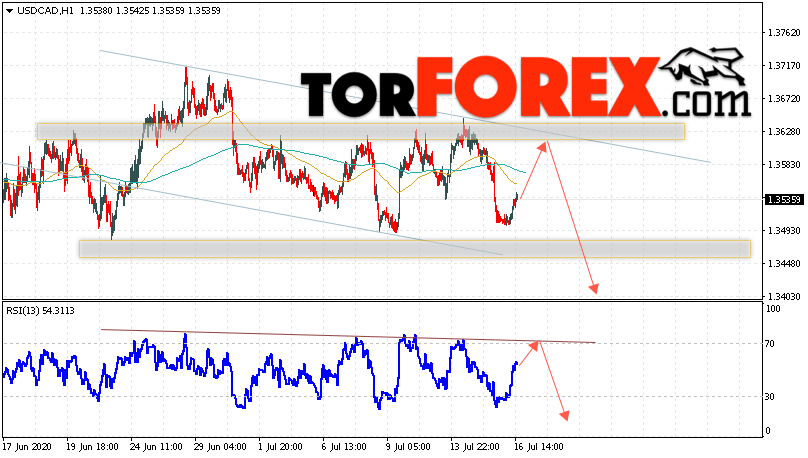Viewport: 808px width, 458px height.
Task: Select the USDCAD,H1 symbol title text
Action: tap(46, 10)
